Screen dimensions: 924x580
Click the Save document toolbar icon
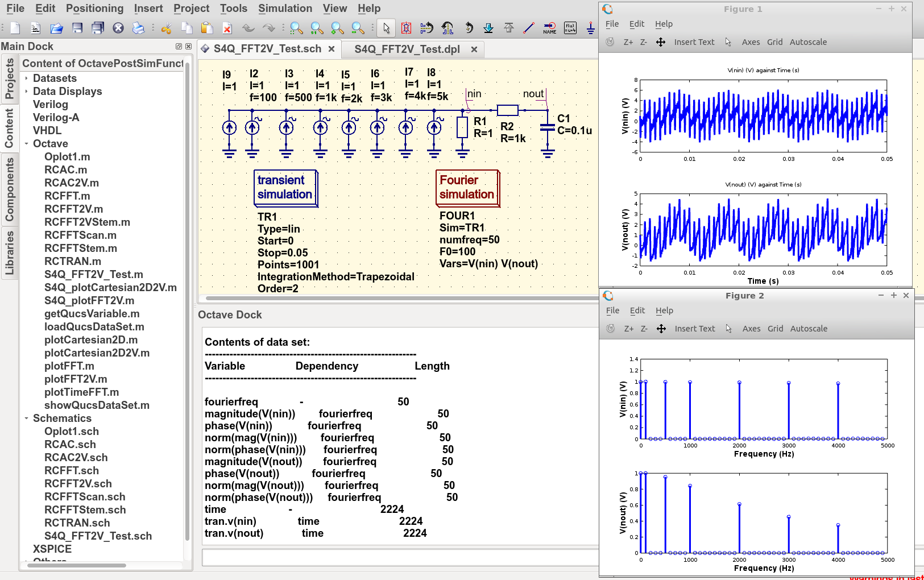[77, 28]
